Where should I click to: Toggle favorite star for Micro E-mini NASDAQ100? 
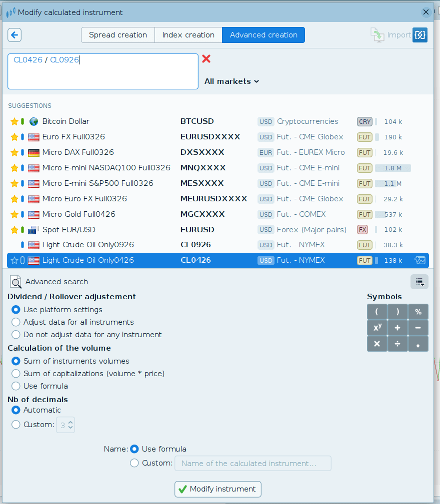tap(14, 168)
